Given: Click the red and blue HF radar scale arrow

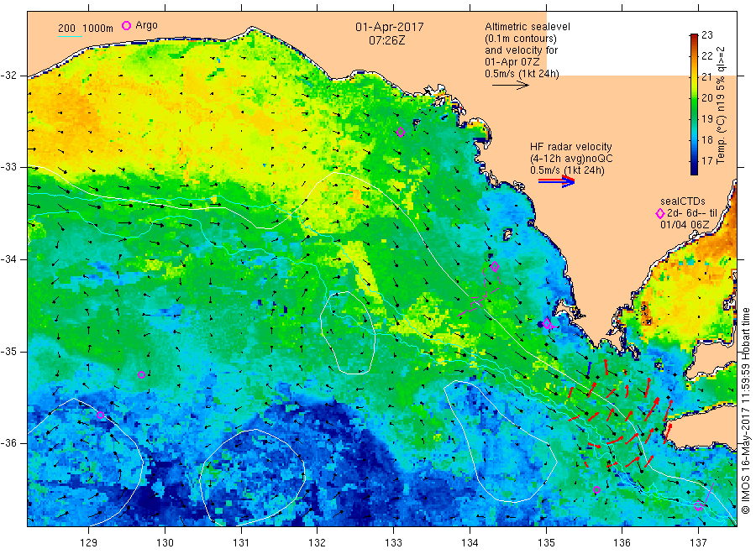Looking at the screenshot, I should pos(557,181).
